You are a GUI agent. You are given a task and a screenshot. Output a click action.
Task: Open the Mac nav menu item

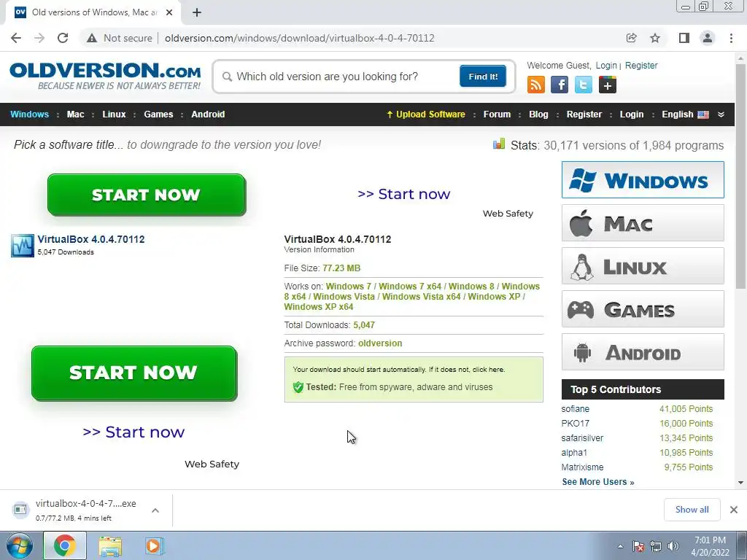point(75,114)
